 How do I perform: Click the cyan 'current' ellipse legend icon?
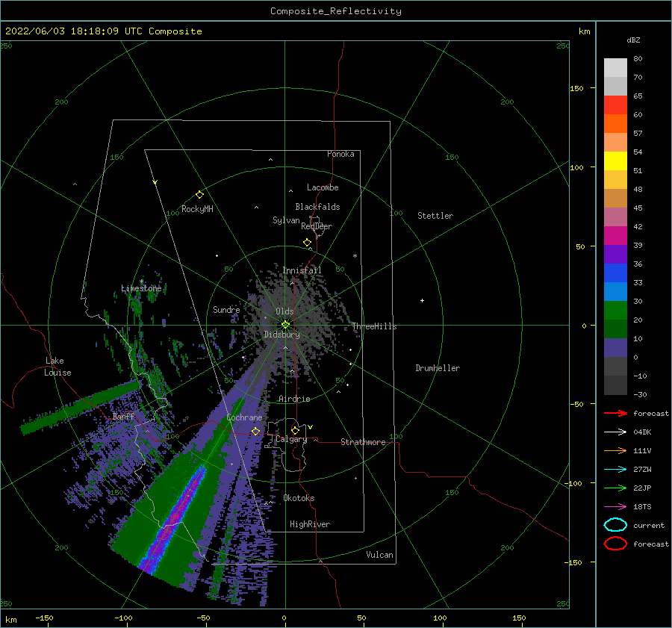[x=615, y=525]
